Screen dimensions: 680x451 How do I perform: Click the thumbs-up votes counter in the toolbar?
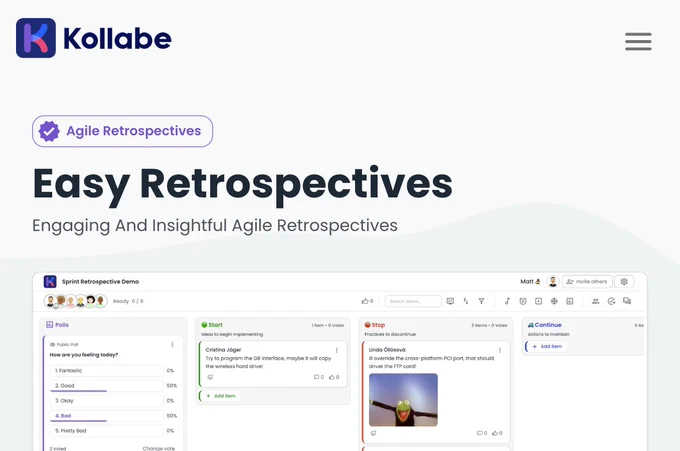(x=367, y=301)
